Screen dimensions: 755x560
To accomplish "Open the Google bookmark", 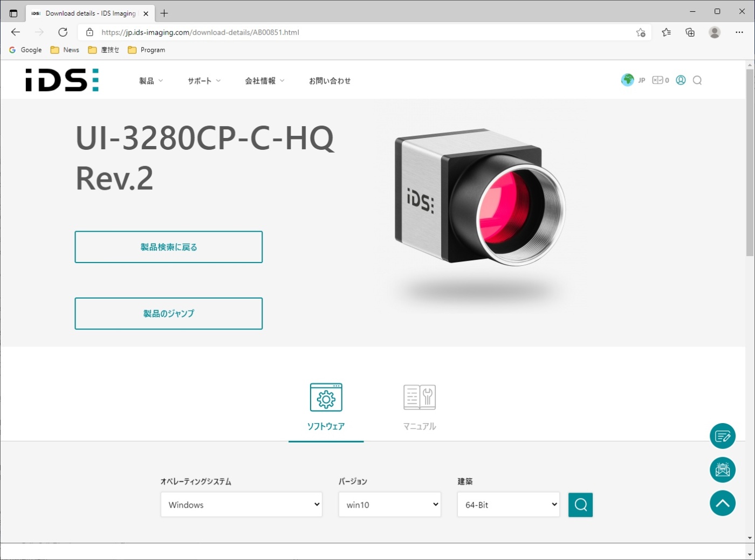I will pos(25,50).
